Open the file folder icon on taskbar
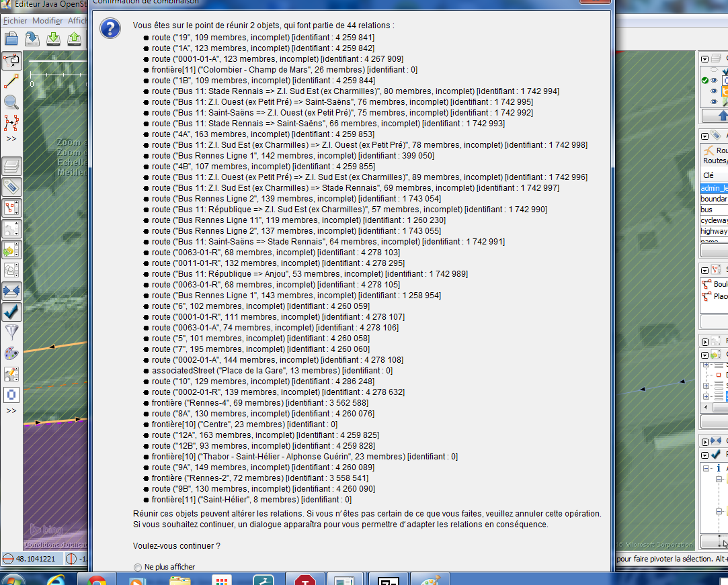 179,580
